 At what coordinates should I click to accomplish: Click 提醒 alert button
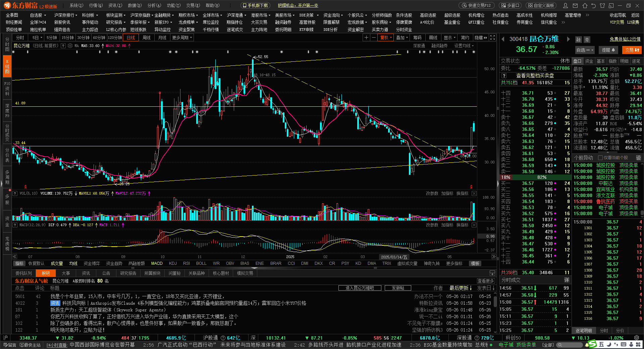click(x=608, y=50)
